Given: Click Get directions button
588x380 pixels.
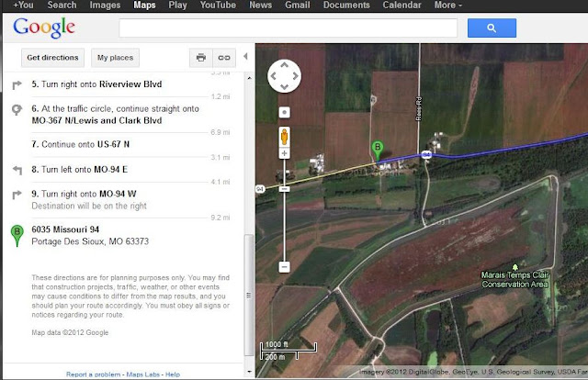Looking at the screenshot, I should [x=52, y=57].
